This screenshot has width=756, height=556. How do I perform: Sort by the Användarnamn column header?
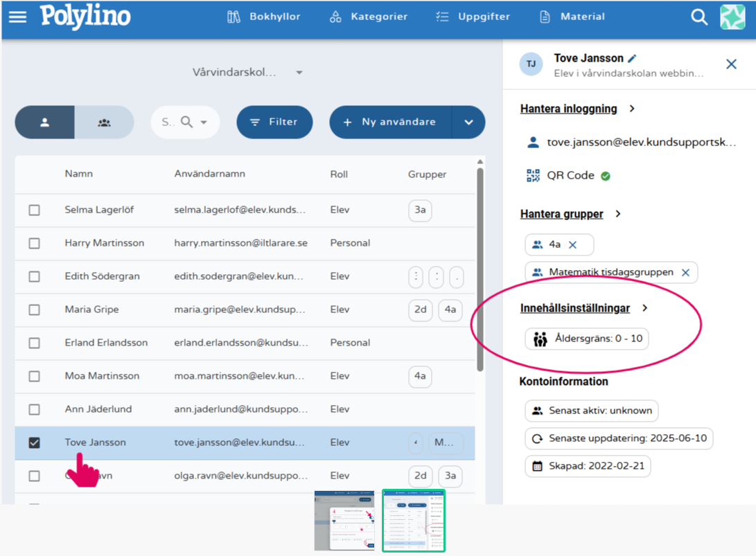point(210,174)
